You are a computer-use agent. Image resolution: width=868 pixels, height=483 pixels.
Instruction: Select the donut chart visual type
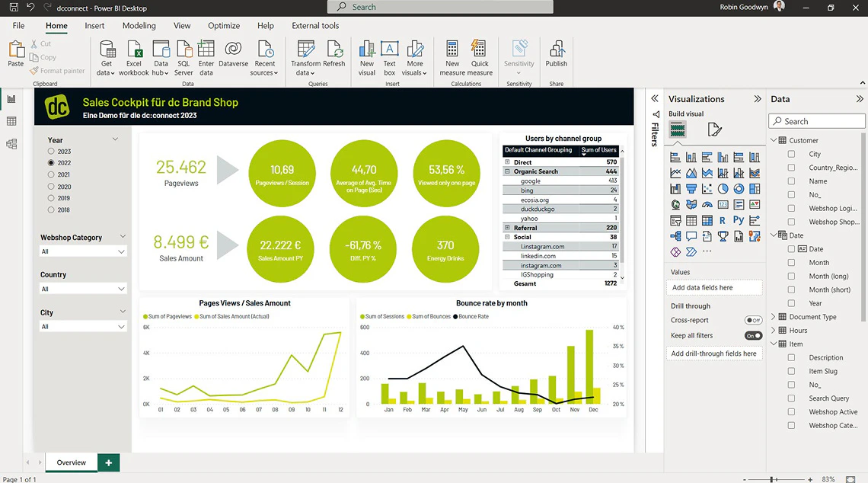pyautogui.click(x=739, y=189)
